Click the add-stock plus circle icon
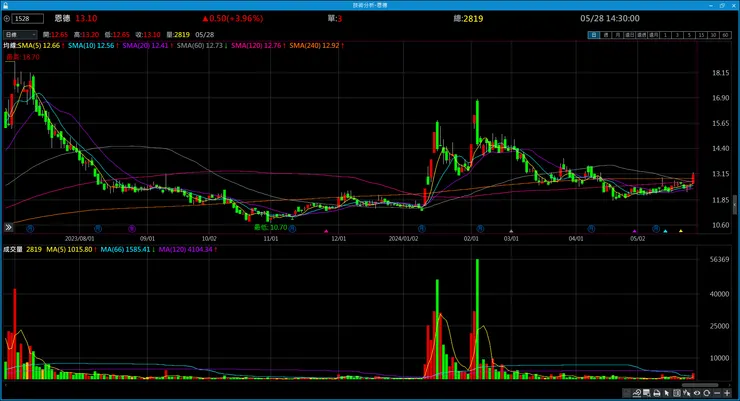The height and width of the screenshot is (401, 740). pyautogui.click(x=7, y=18)
